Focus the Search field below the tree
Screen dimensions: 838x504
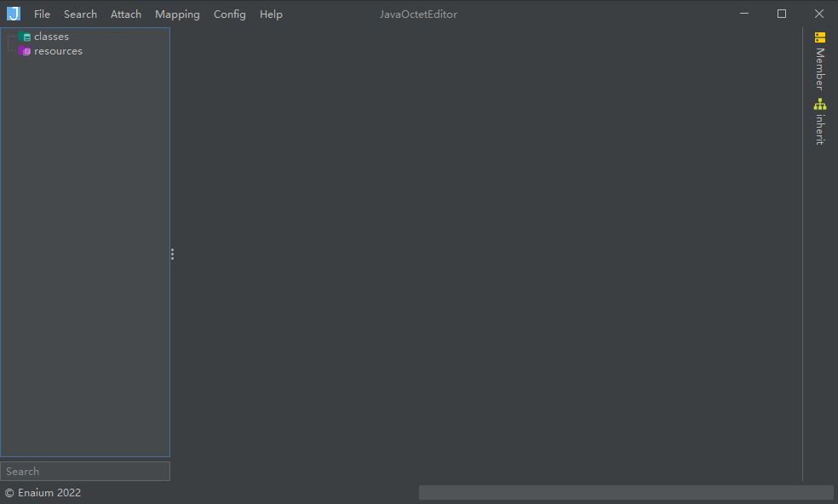click(85, 472)
